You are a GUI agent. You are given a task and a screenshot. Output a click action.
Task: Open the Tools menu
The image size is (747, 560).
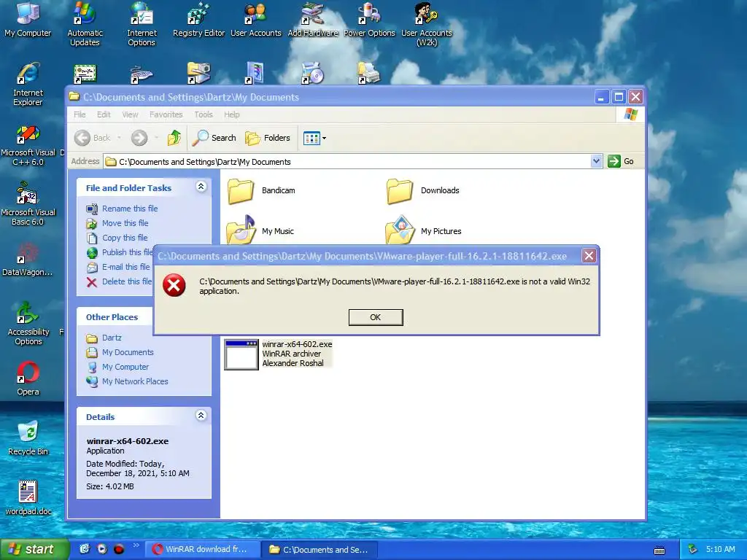coord(204,114)
